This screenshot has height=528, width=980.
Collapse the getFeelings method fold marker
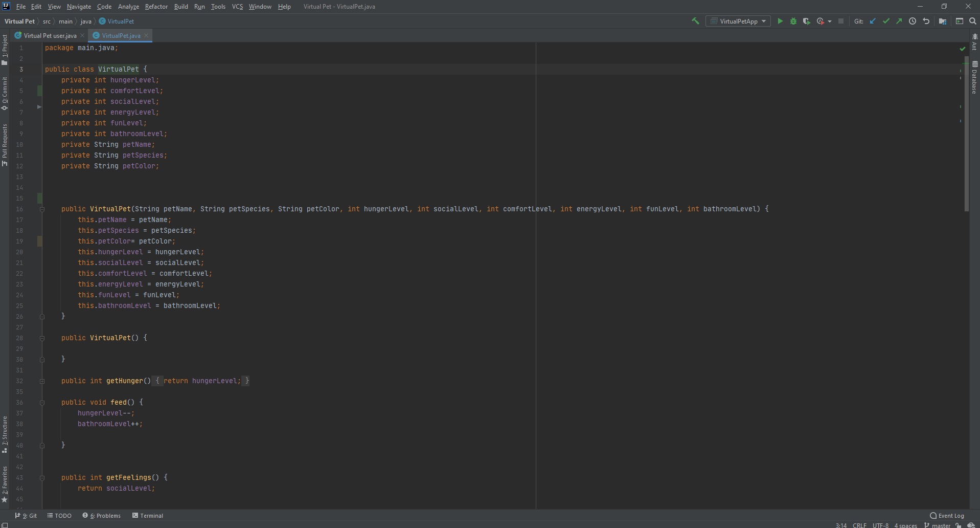(42, 478)
